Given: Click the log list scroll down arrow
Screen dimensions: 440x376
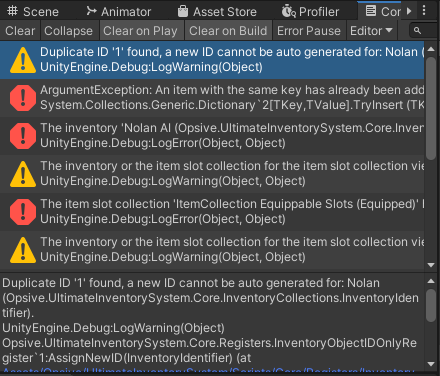Looking at the screenshot, I should (431, 265).
